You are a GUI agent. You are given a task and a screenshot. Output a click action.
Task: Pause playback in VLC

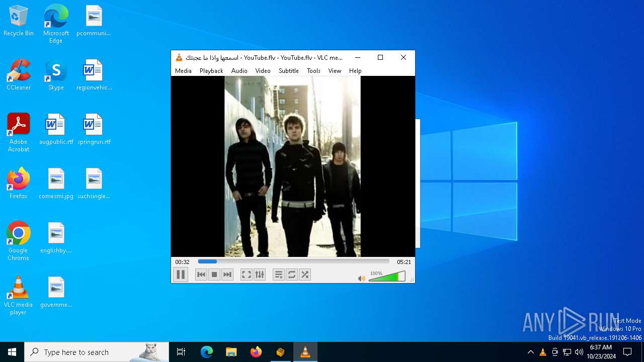180,275
